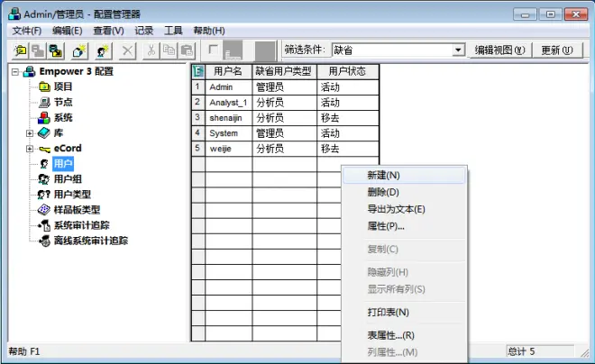The image size is (595, 364).
Task: Click the weijie user name cell
Action: coord(228,149)
